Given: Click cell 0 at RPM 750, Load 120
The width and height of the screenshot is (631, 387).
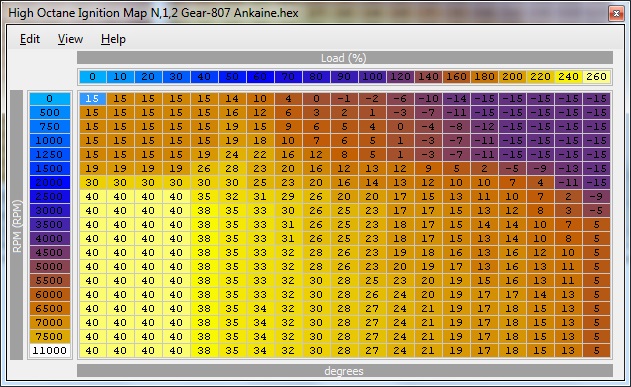Looking at the screenshot, I should pos(400,127).
